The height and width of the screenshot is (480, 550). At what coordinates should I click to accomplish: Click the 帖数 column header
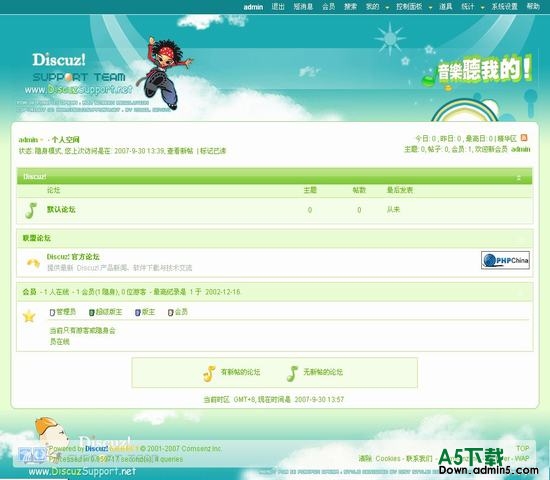[x=359, y=190]
